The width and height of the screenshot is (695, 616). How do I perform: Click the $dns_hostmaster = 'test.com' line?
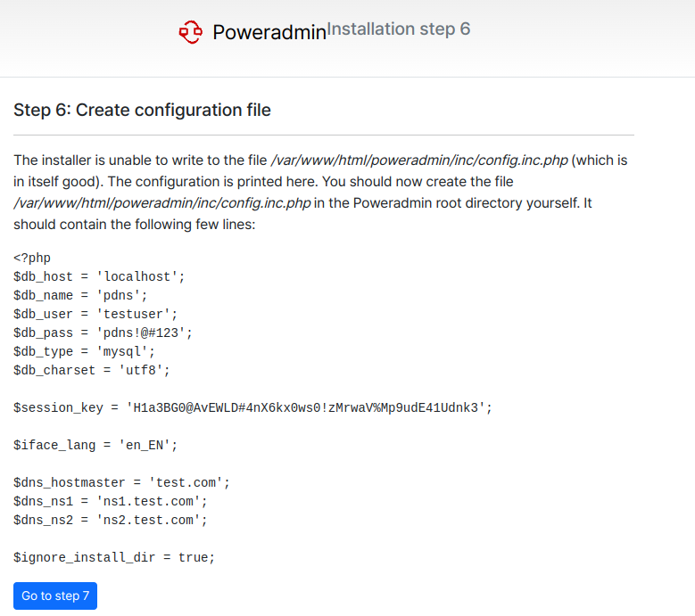point(121,482)
